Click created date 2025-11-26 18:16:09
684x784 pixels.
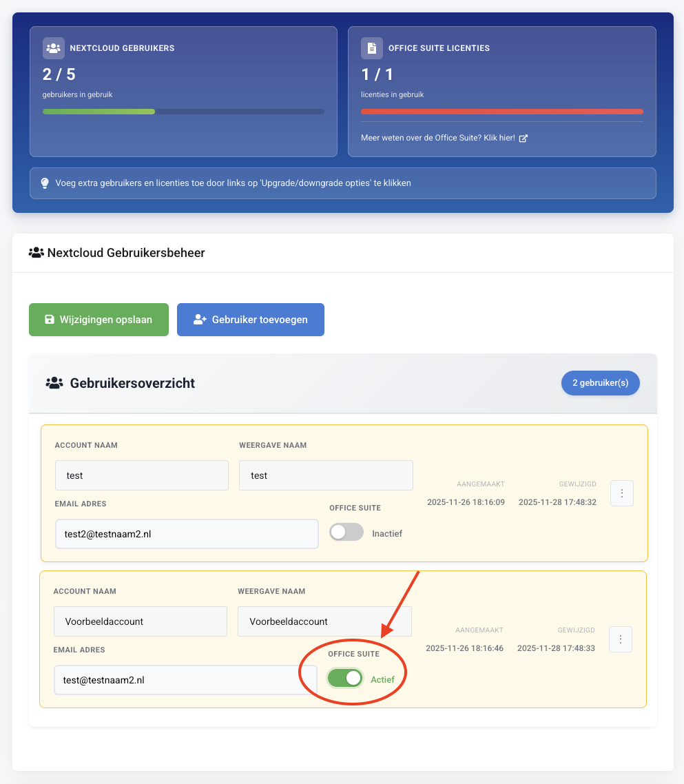(466, 502)
